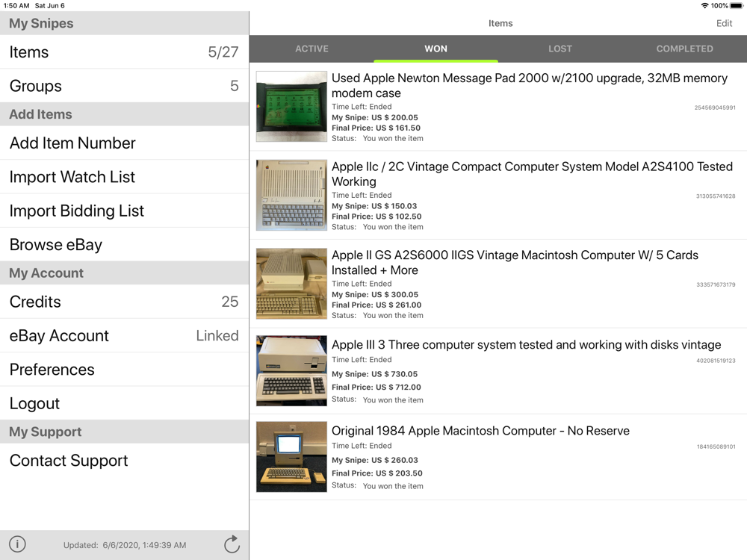
Task: Select the Apple II GS A2S6000 title
Action: [x=515, y=262]
